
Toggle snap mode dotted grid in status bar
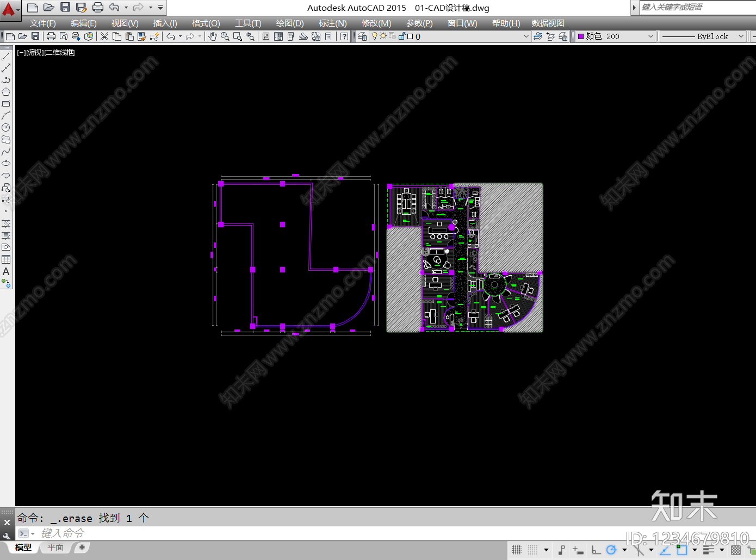tap(533, 550)
